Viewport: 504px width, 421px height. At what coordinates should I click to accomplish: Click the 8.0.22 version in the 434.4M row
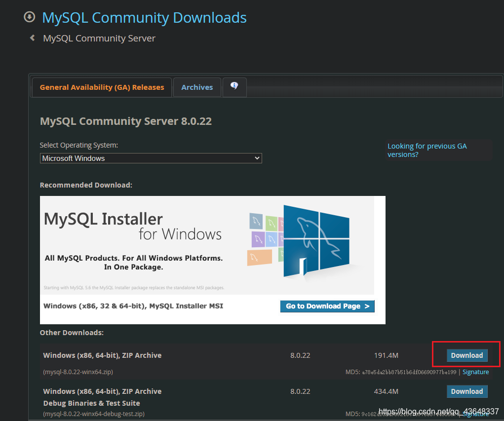tap(300, 391)
